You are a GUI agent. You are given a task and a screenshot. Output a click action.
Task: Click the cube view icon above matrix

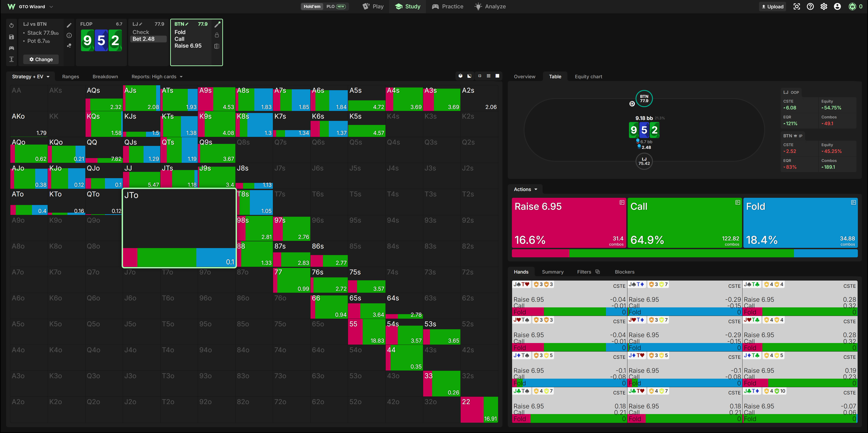[x=460, y=76]
